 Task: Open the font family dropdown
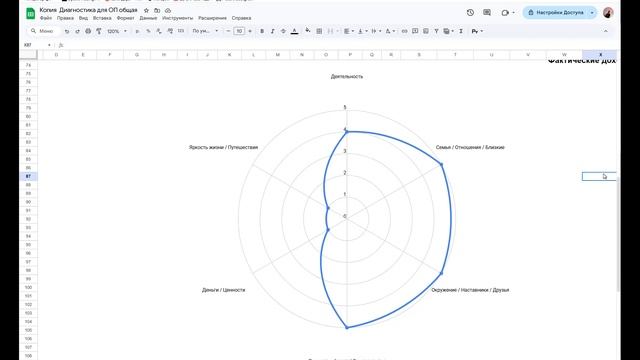tap(205, 31)
